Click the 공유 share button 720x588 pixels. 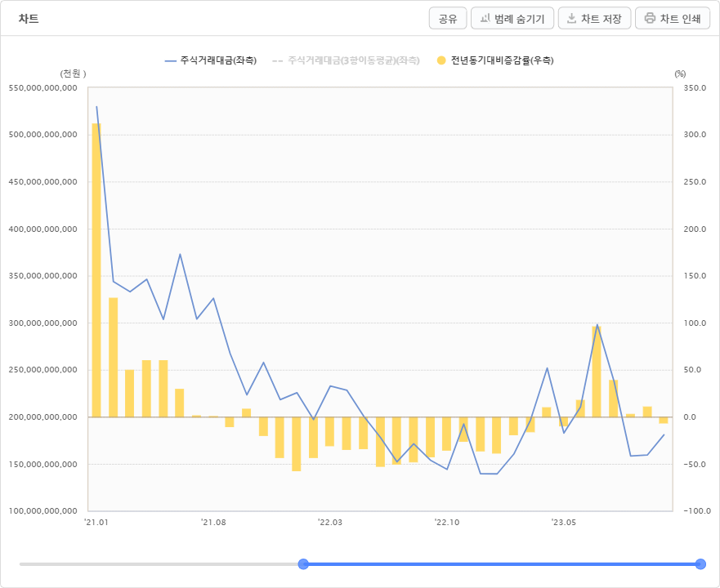pyautogui.click(x=448, y=18)
